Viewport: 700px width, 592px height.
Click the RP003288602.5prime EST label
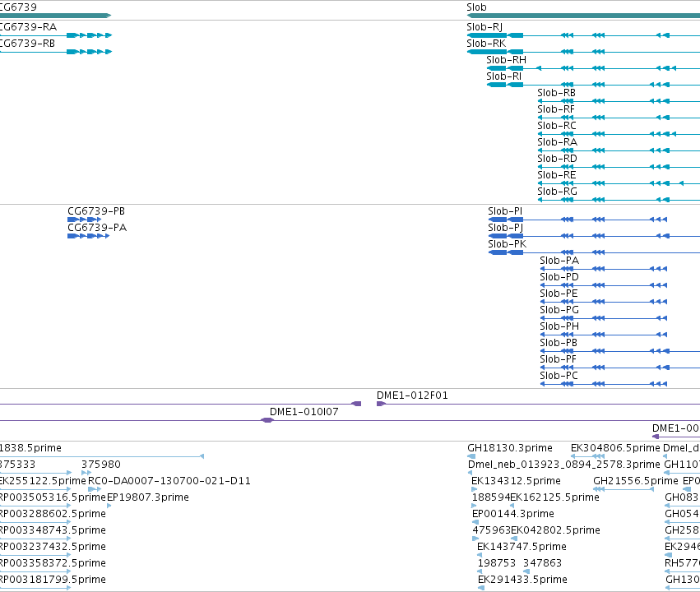53,514
